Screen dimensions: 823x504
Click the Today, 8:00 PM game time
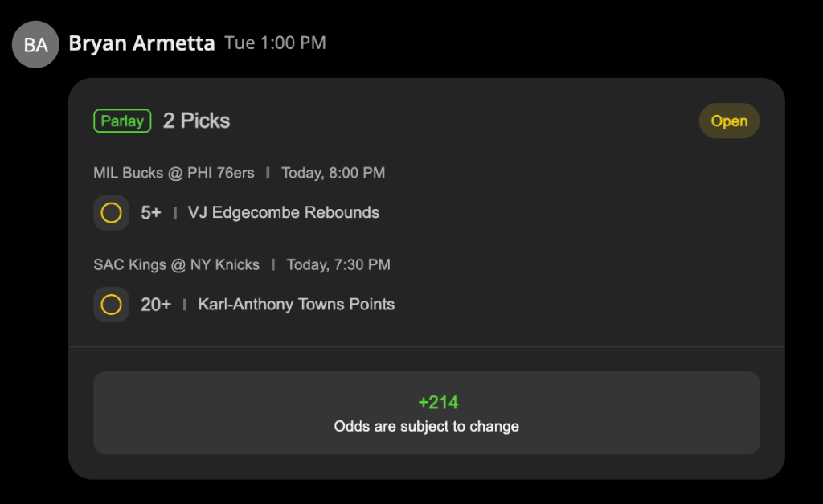tap(334, 173)
